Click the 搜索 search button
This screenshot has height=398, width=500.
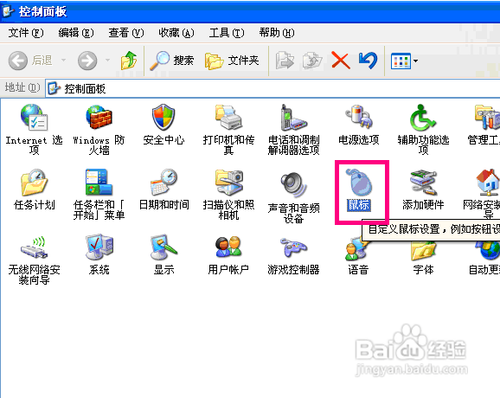(171, 61)
